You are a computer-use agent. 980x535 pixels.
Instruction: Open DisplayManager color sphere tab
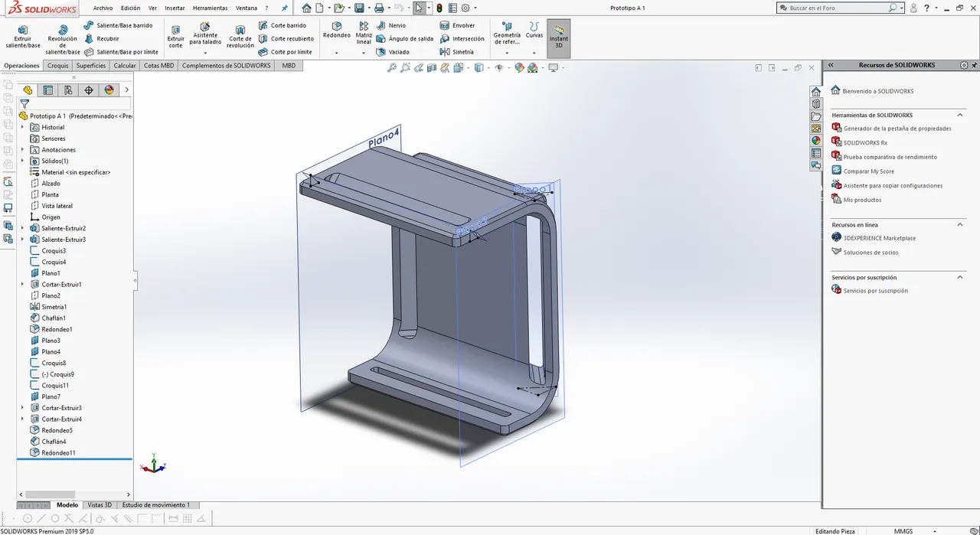click(x=109, y=90)
